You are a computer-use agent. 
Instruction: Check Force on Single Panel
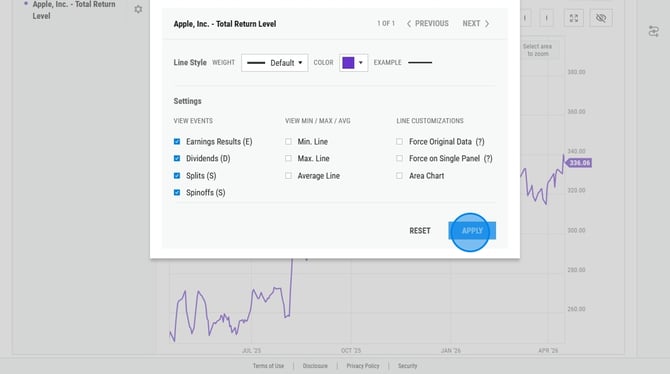coord(399,159)
